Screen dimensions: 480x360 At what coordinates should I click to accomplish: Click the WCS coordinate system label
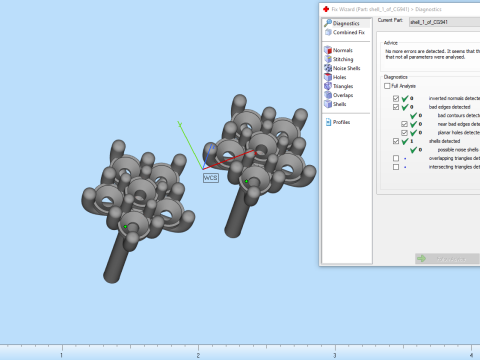pyautogui.click(x=211, y=178)
